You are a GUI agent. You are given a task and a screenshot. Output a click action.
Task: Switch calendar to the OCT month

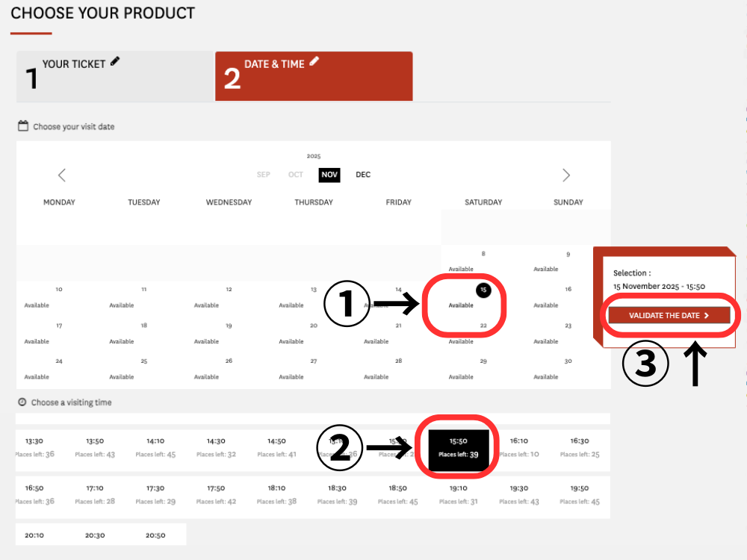pyautogui.click(x=296, y=175)
